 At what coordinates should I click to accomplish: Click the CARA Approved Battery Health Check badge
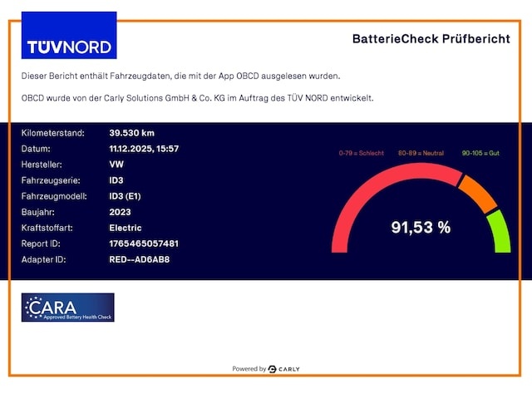point(68,308)
